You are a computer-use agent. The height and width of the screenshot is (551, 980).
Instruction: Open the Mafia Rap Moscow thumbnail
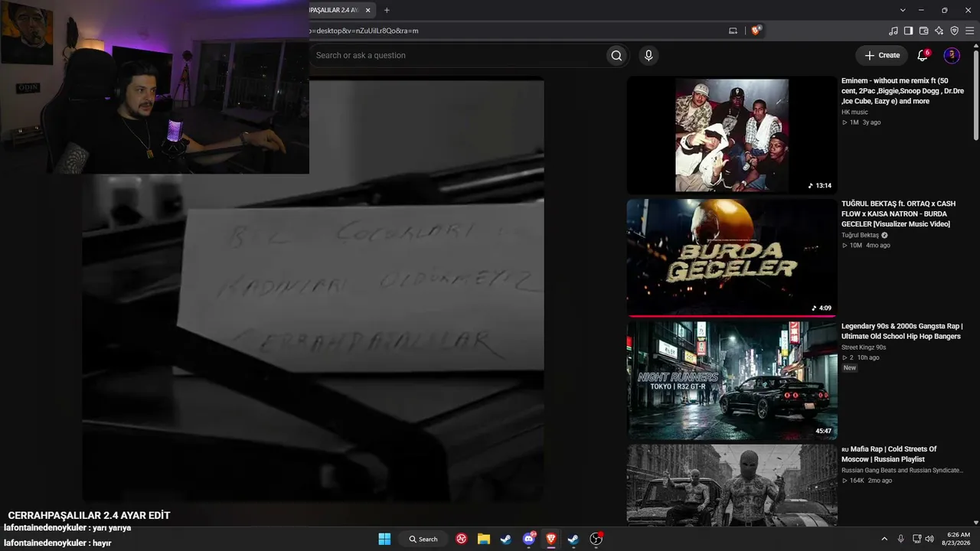coord(732,485)
